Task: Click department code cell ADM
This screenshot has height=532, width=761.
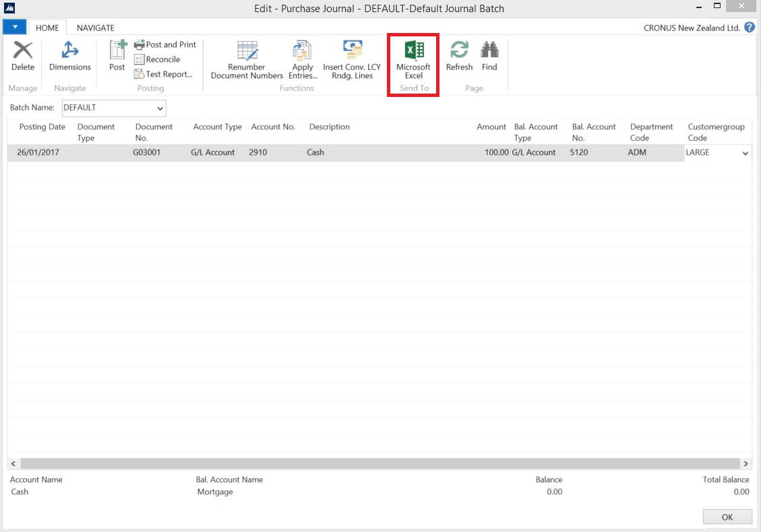Action: (637, 152)
